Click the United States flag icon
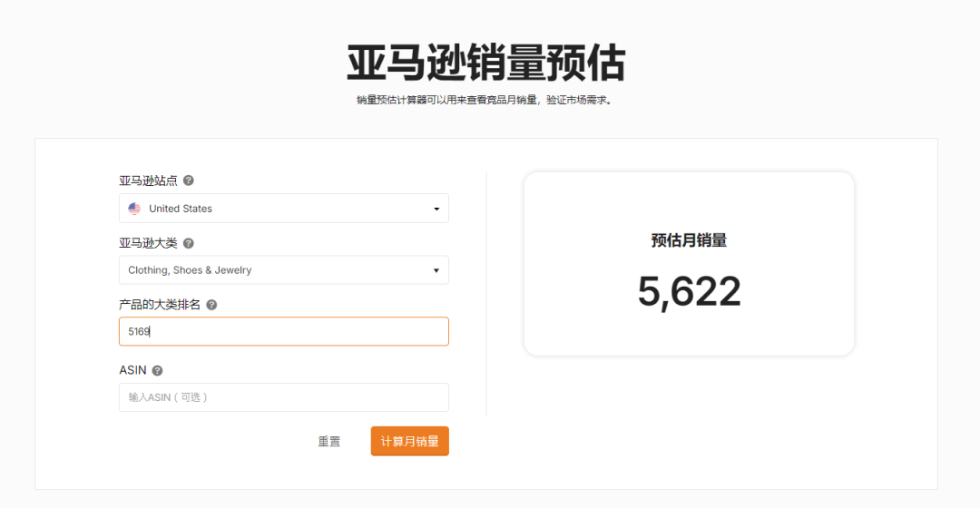Viewport: 980px width, 508px height. (x=134, y=209)
